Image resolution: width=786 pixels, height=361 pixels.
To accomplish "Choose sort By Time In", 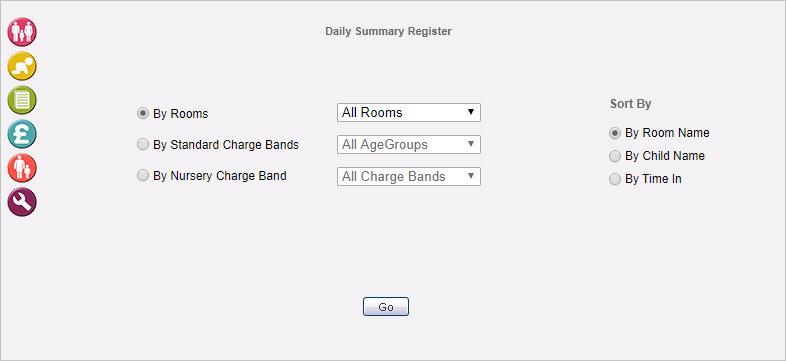I will [x=615, y=179].
